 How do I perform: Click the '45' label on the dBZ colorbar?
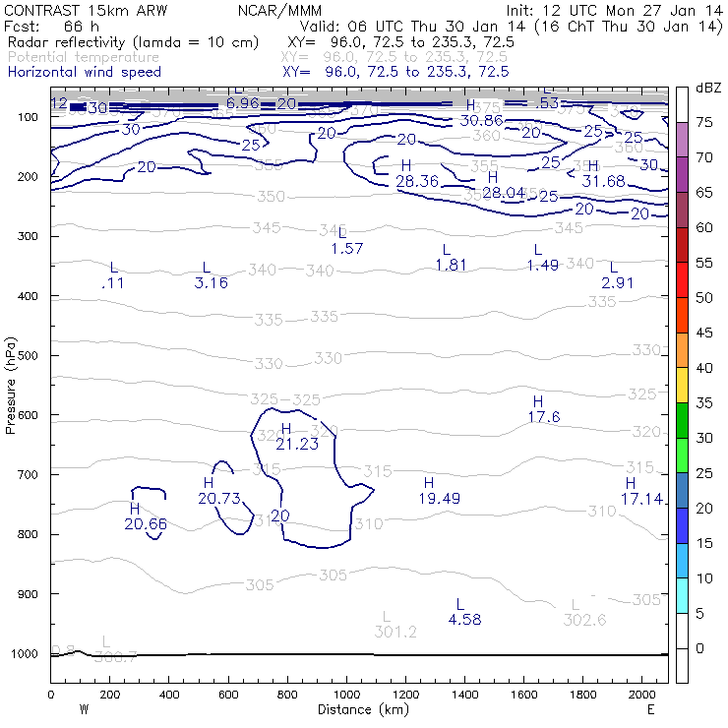pyautogui.click(x=704, y=333)
